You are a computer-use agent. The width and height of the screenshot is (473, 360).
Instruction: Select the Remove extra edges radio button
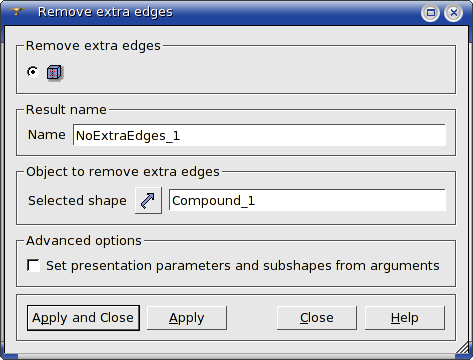pyautogui.click(x=33, y=72)
